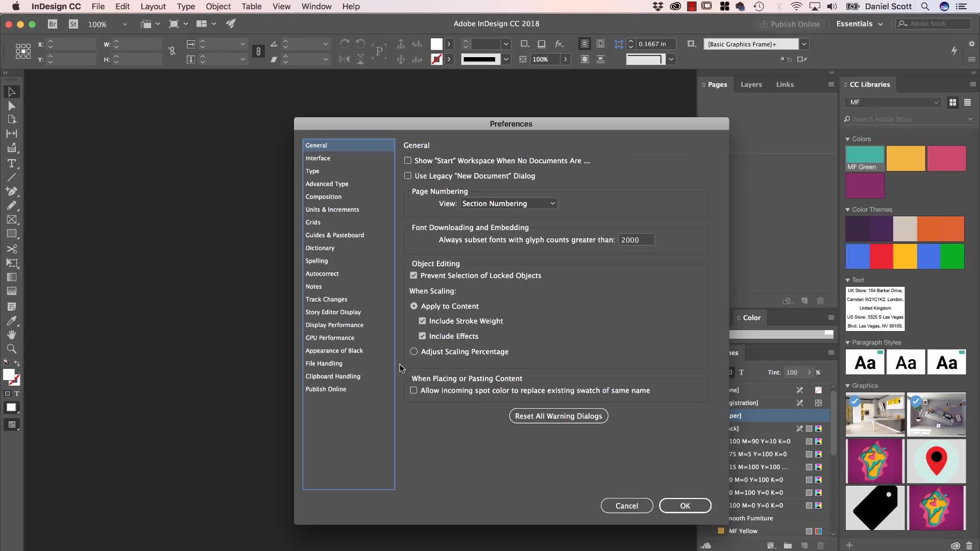Uncheck Include Stroke Weight
The image size is (980, 551).
pyautogui.click(x=422, y=321)
